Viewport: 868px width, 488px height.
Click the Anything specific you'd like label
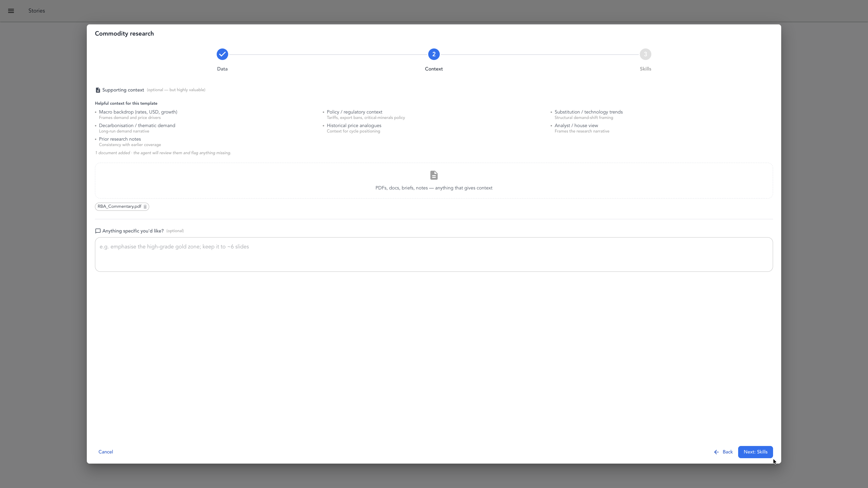pyautogui.click(x=133, y=231)
